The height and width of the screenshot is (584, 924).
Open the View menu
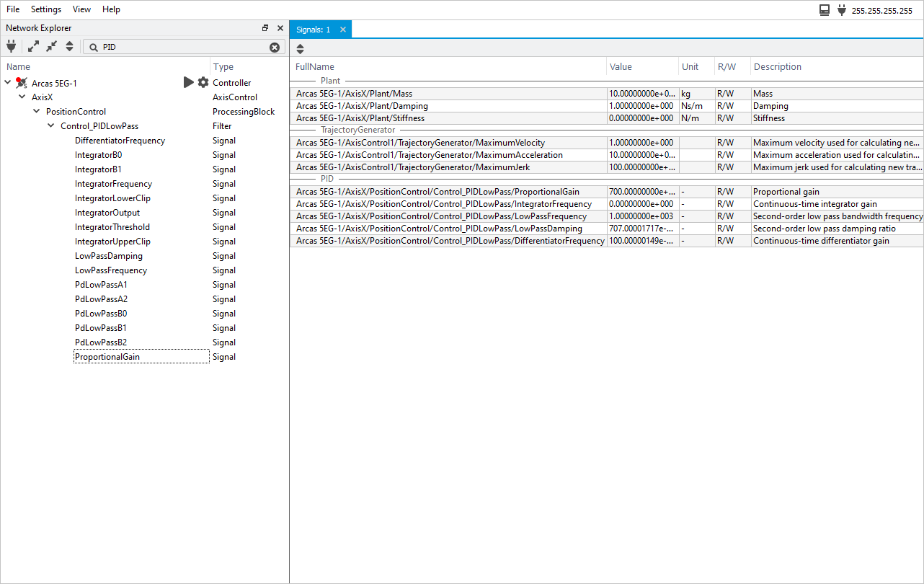pyautogui.click(x=82, y=9)
